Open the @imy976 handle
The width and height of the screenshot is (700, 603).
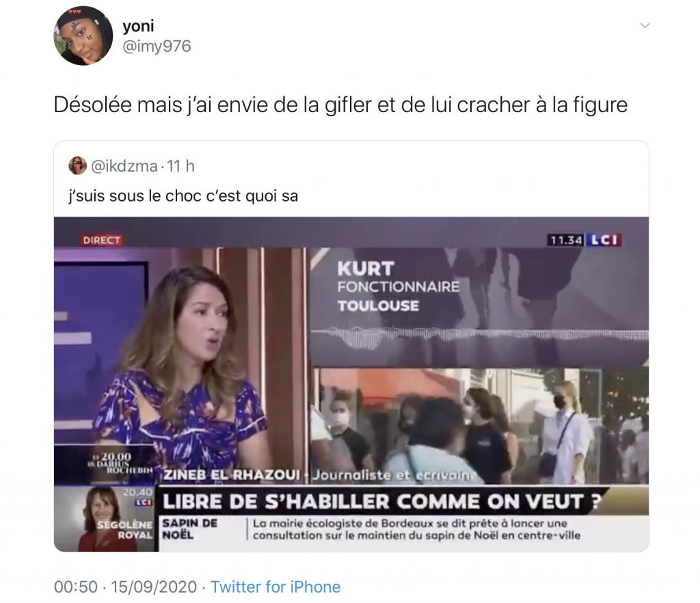157,46
